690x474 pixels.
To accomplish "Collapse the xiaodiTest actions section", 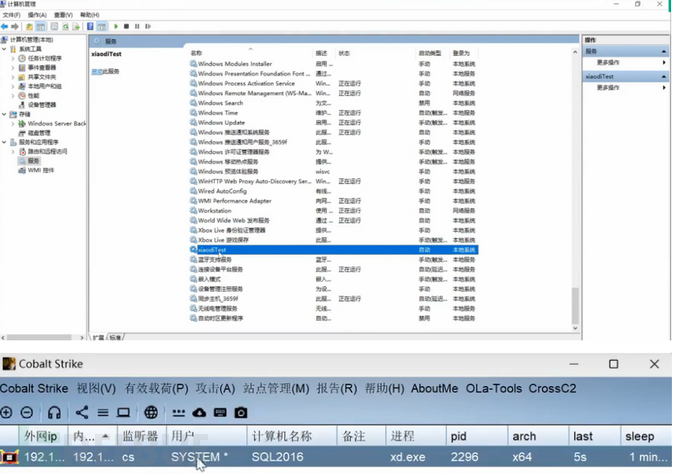I will [664, 76].
